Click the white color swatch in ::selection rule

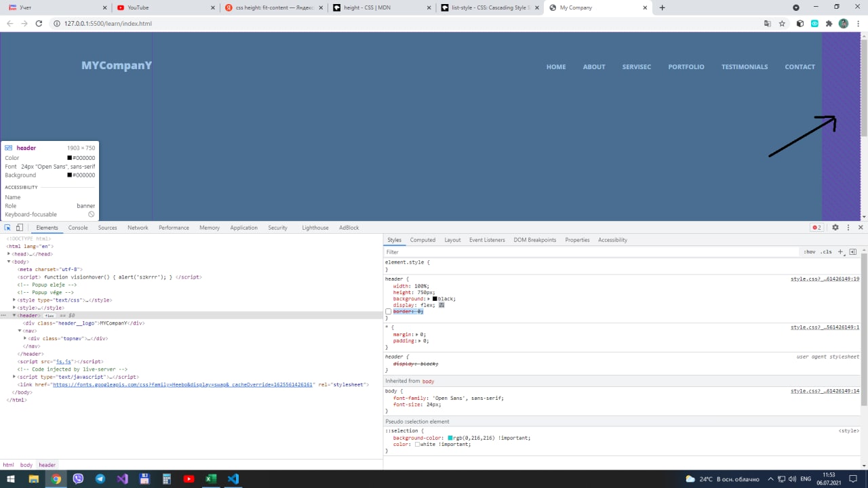click(418, 445)
